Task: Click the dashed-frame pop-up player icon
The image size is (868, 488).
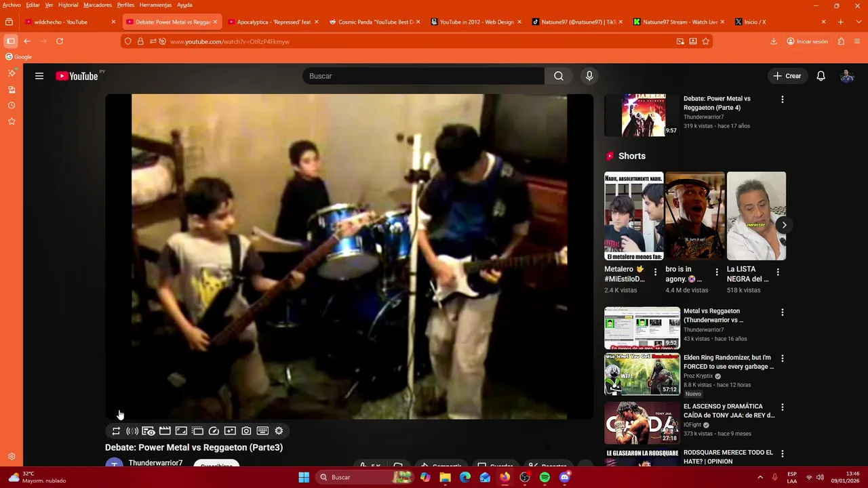Action: (197, 431)
